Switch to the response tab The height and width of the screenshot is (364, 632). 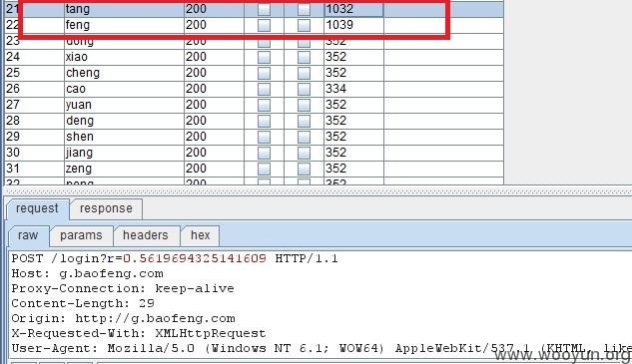106,208
